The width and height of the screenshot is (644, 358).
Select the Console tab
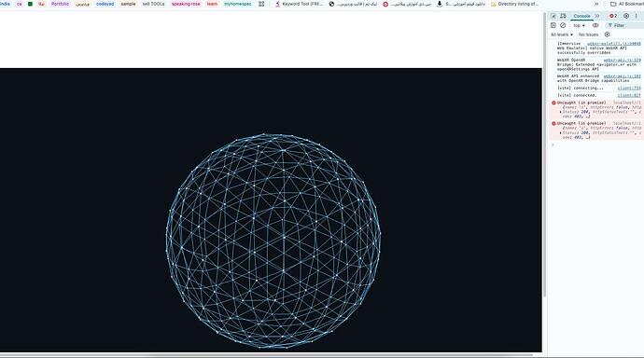coord(581,16)
